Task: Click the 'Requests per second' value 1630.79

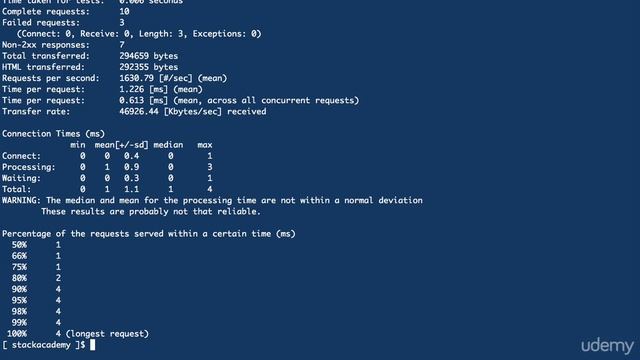Action: [136, 78]
